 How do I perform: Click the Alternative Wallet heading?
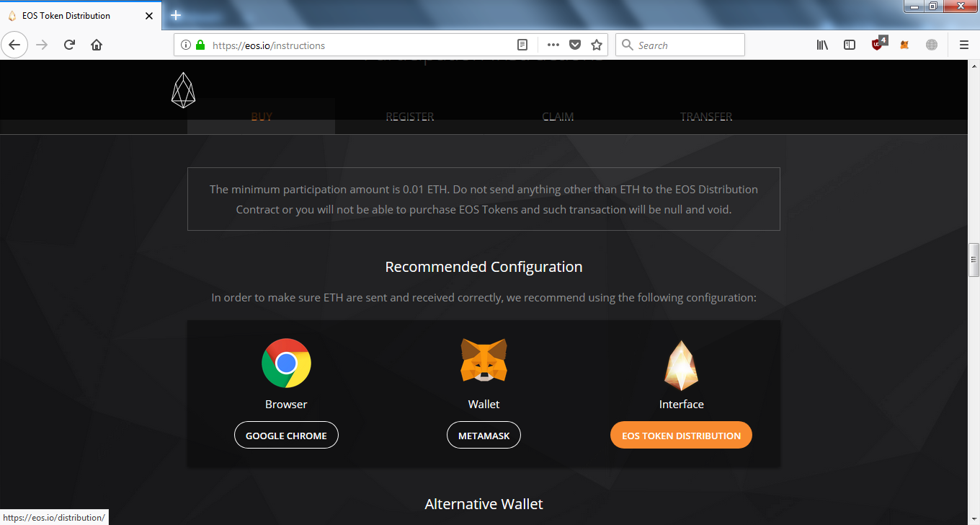click(x=484, y=504)
